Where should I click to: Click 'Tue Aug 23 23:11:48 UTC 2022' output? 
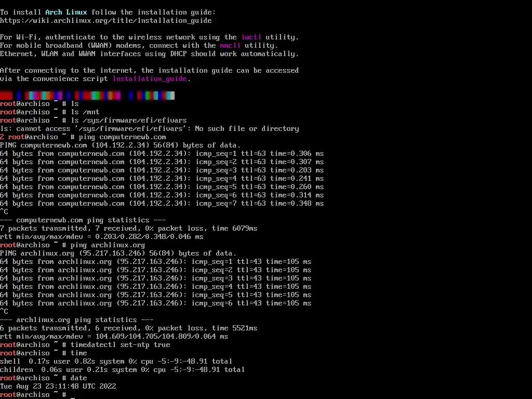point(58,387)
